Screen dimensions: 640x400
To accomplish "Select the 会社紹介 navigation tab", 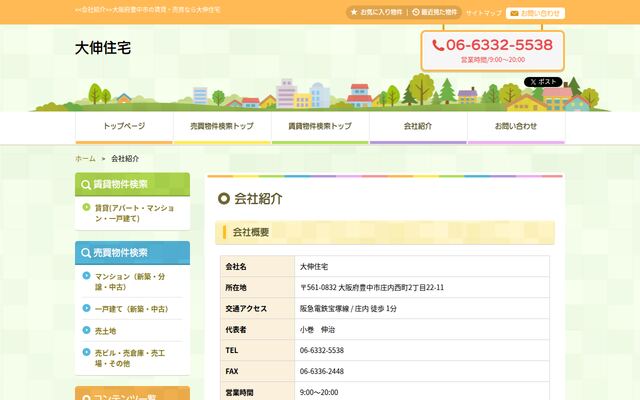I will 418,128.
